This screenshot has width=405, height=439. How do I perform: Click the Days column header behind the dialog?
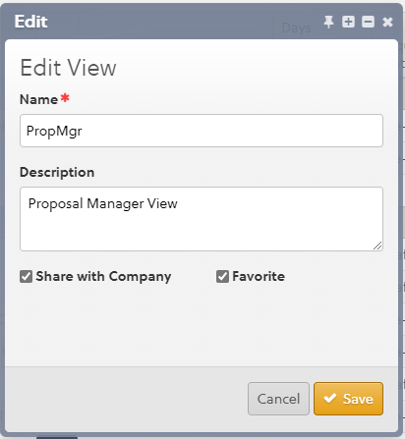point(296,28)
